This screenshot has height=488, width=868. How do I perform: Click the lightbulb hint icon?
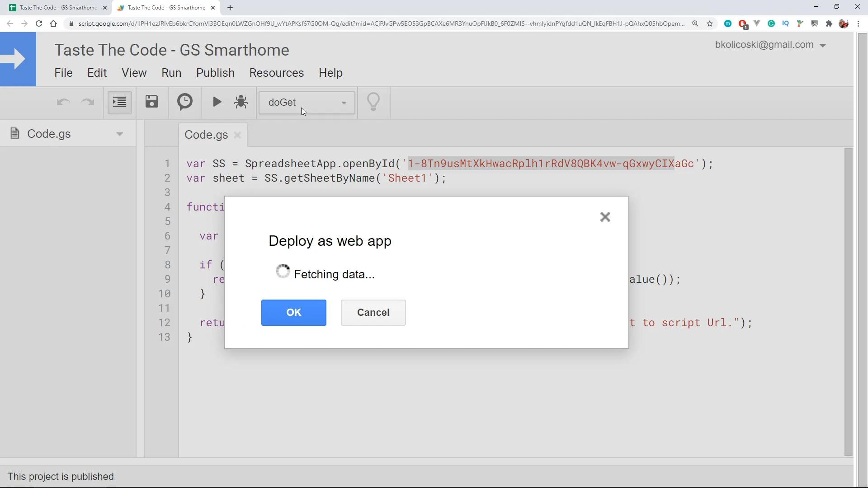373,101
